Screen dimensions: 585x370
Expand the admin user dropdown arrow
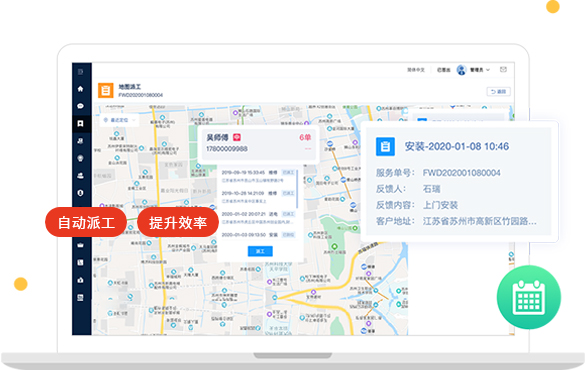[x=488, y=70]
